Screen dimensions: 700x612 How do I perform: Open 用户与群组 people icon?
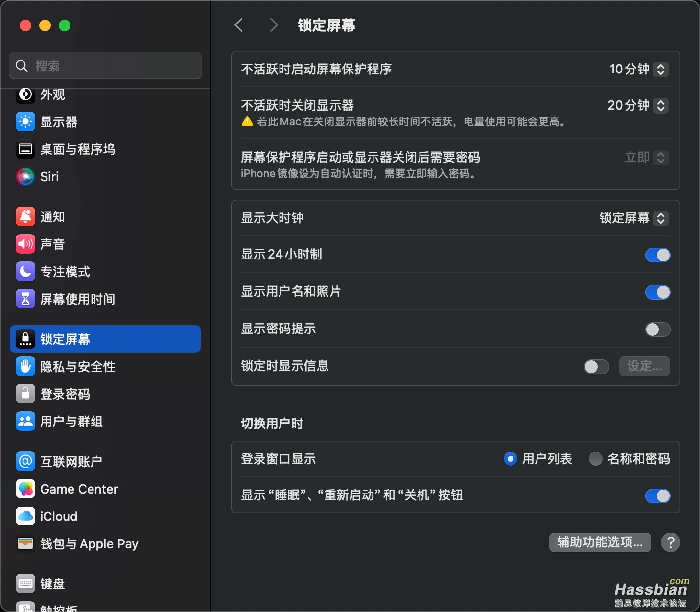point(25,421)
